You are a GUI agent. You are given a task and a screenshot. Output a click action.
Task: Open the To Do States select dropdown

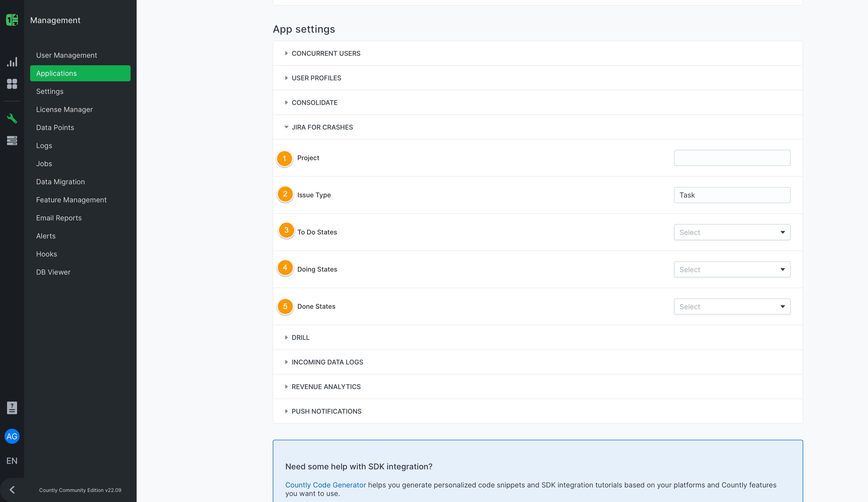click(x=732, y=232)
